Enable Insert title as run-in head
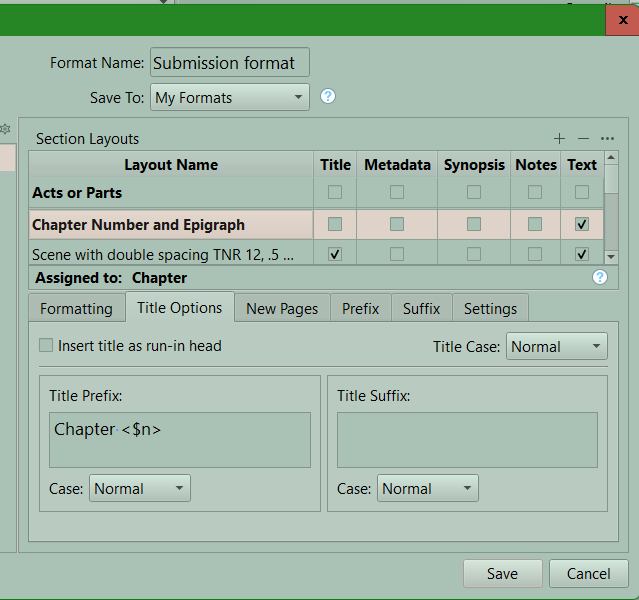This screenshot has width=639, height=600. (x=46, y=346)
